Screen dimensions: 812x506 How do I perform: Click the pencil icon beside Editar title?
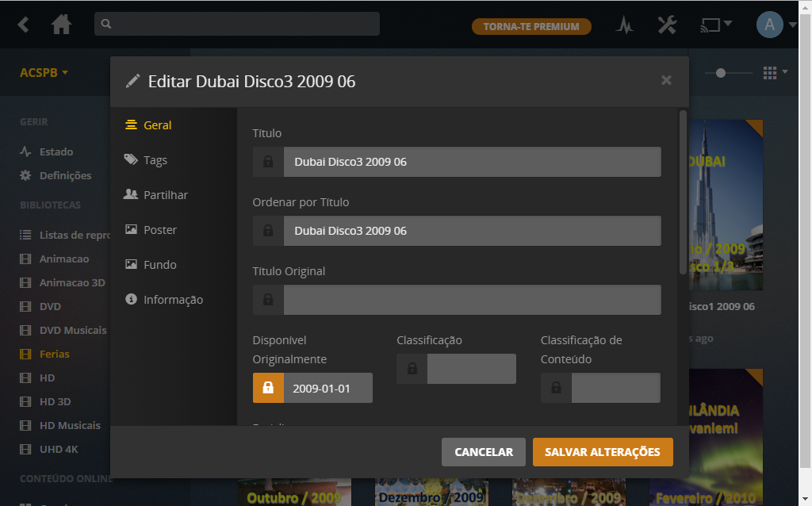pyautogui.click(x=132, y=81)
